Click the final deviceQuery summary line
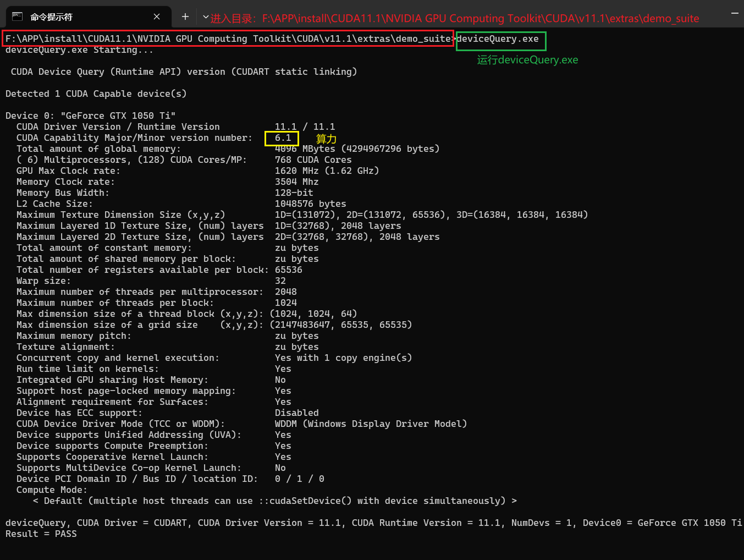The height and width of the screenshot is (560, 744). tap(374, 523)
